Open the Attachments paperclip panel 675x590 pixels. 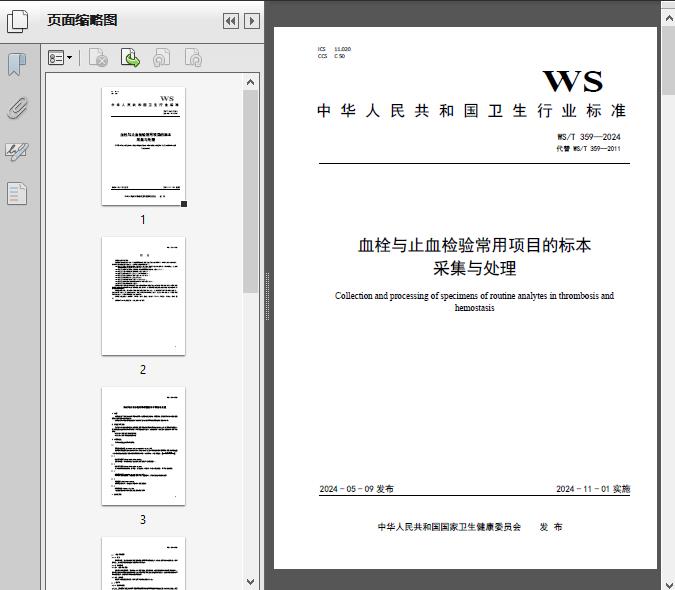pyautogui.click(x=17, y=108)
